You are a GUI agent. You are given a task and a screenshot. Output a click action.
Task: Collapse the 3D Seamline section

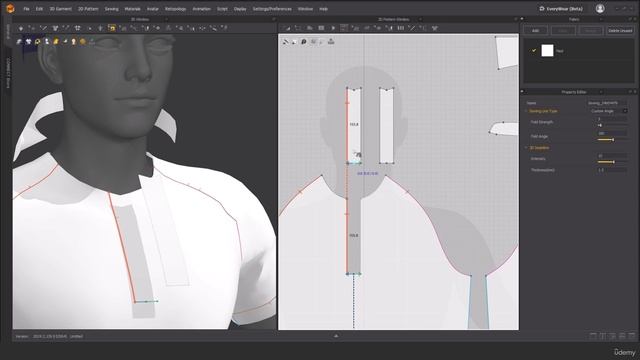point(526,148)
